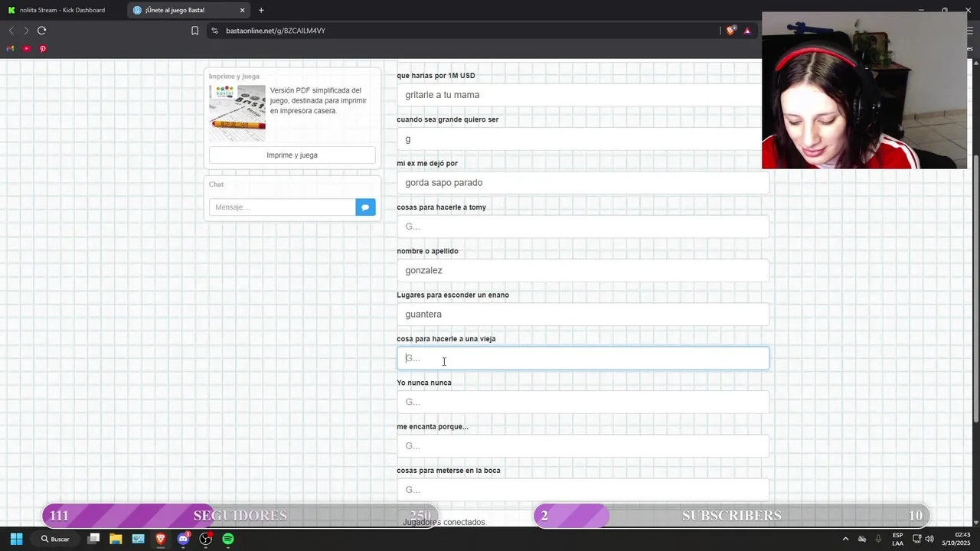Open Discord from the taskbar
980x551 pixels.
point(183,539)
